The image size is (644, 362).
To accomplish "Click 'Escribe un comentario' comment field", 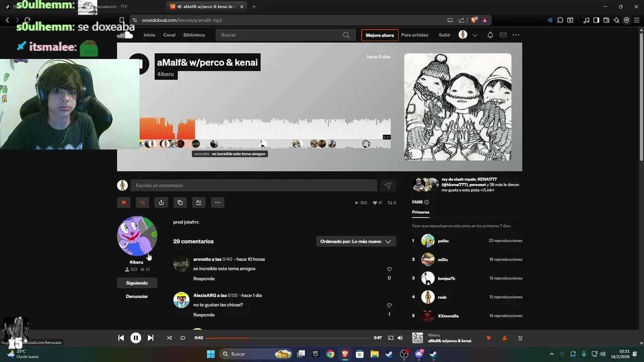I will (x=254, y=186).
